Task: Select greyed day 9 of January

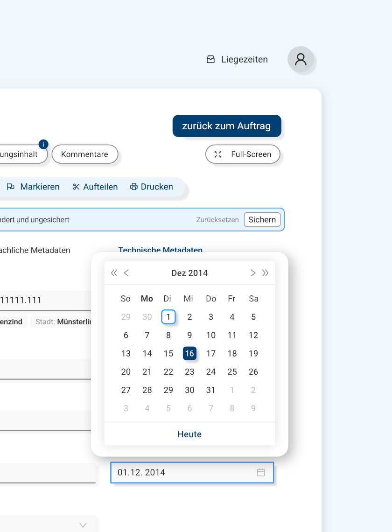Action: click(x=253, y=408)
